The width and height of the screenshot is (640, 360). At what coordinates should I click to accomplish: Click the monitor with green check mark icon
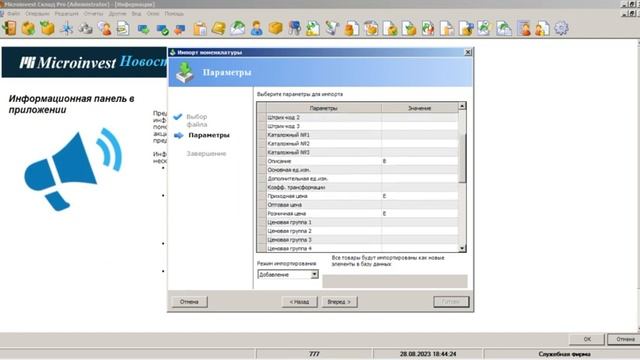pyautogui.click(x=162, y=29)
